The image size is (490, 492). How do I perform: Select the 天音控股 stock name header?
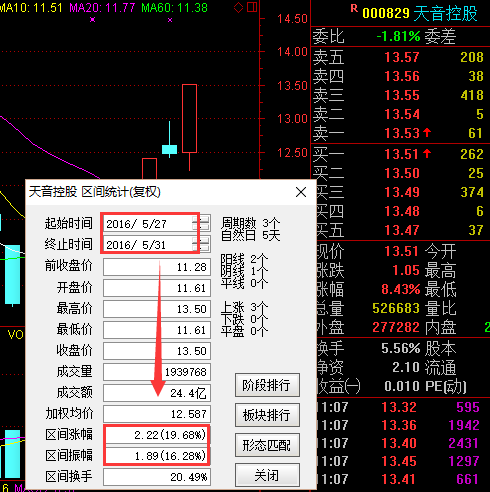point(446,14)
